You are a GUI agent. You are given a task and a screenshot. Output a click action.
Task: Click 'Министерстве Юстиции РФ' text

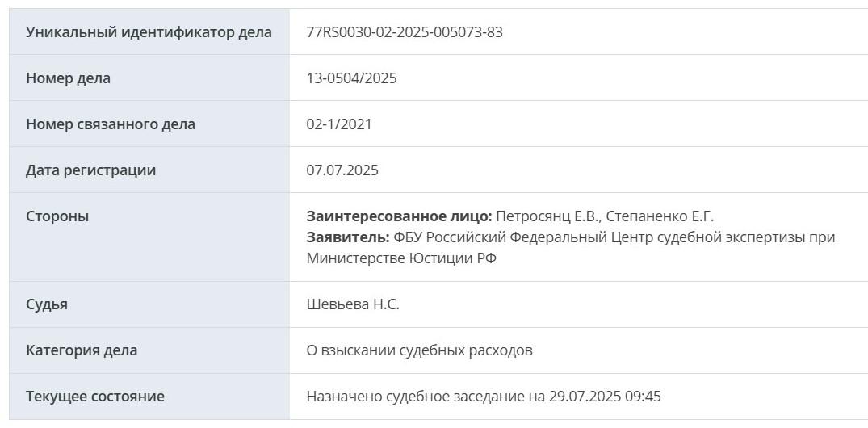401,258
